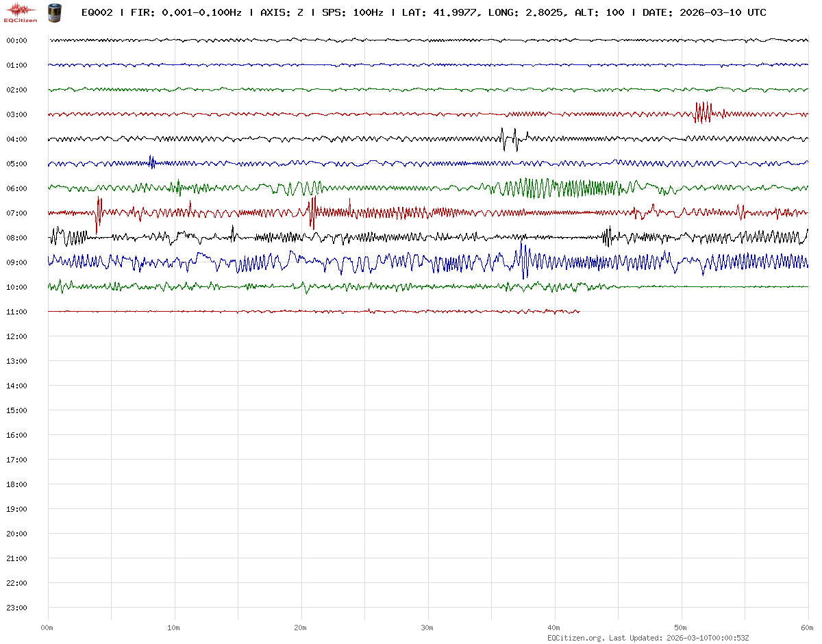Click the 60m label on time axis
Image resolution: width=822 pixels, height=644 pixels.
[807, 628]
